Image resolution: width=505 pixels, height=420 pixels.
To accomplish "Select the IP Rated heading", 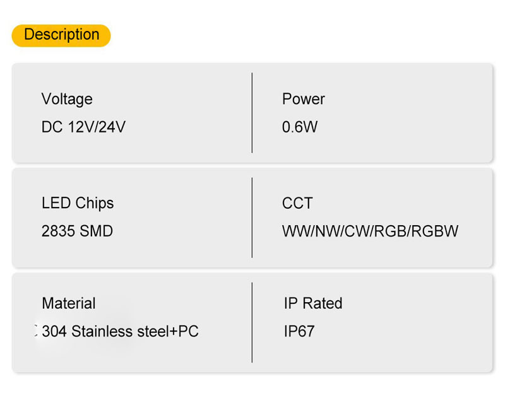I will pyautogui.click(x=312, y=303).
